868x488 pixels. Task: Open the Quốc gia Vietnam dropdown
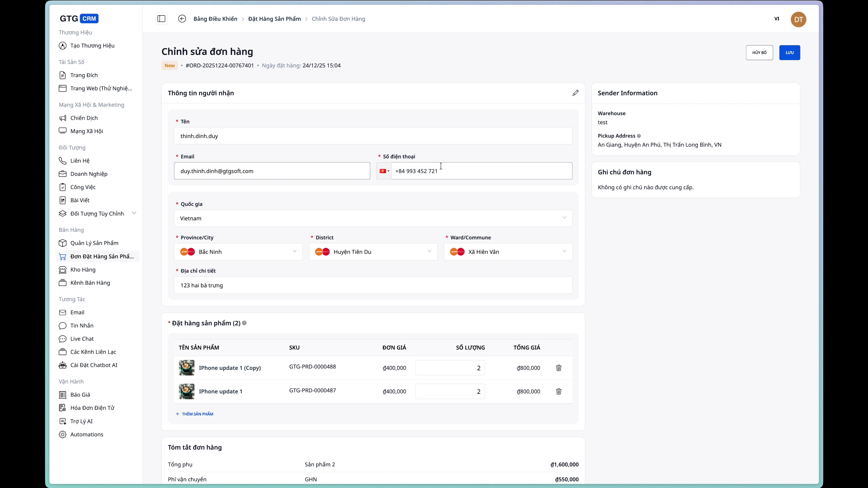pyautogui.click(x=373, y=218)
